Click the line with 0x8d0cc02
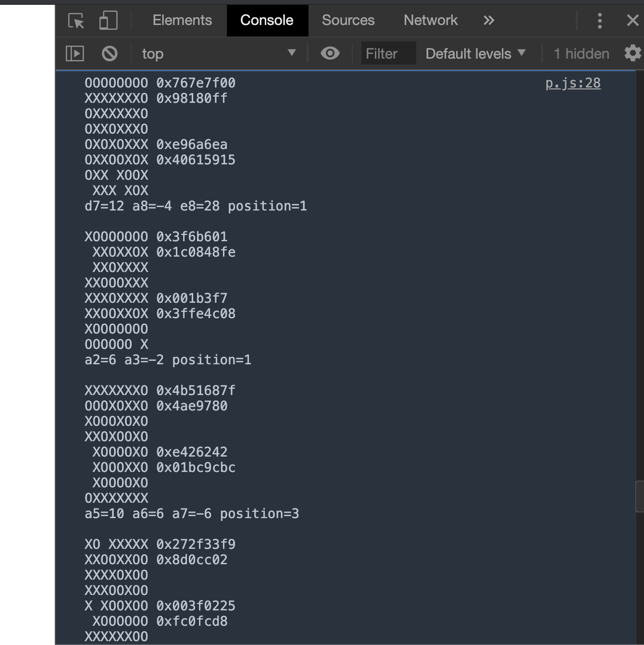Viewport: 644px width, 645px height. (x=156, y=560)
